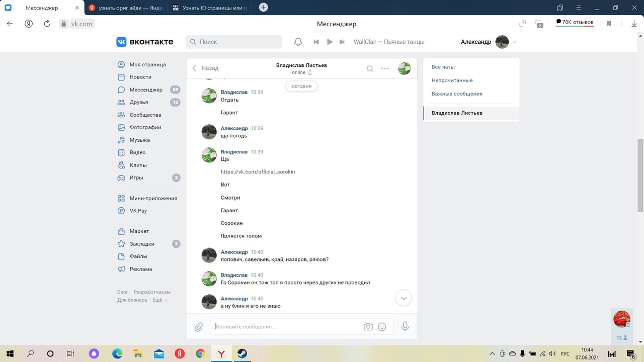Click the notifications bell icon
The height and width of the screenshot is (362, 644).
tap(298, 42)
